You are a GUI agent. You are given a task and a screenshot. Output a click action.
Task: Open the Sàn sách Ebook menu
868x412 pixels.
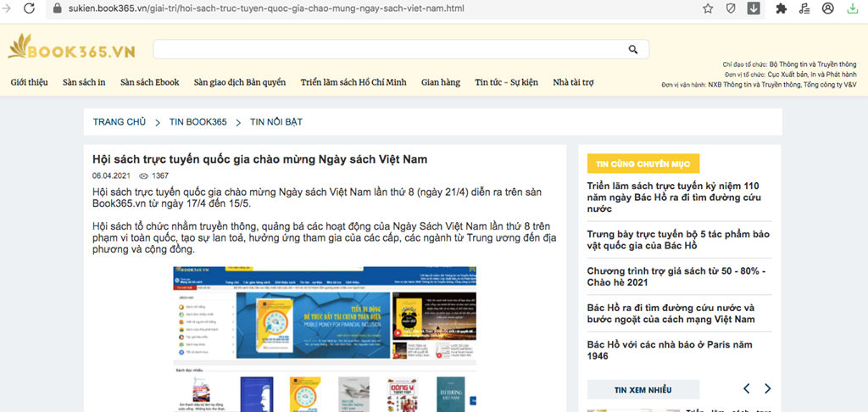click(149, 82)
